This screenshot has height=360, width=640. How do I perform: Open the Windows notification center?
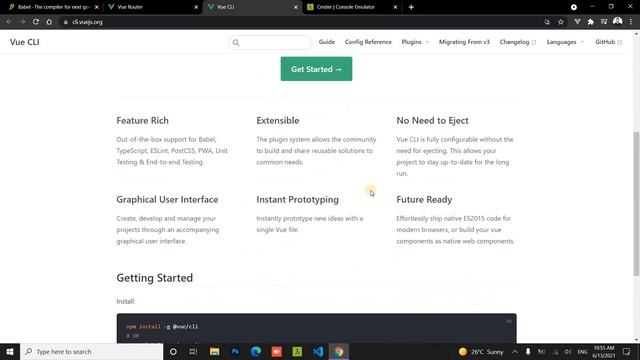pos(627,351)
